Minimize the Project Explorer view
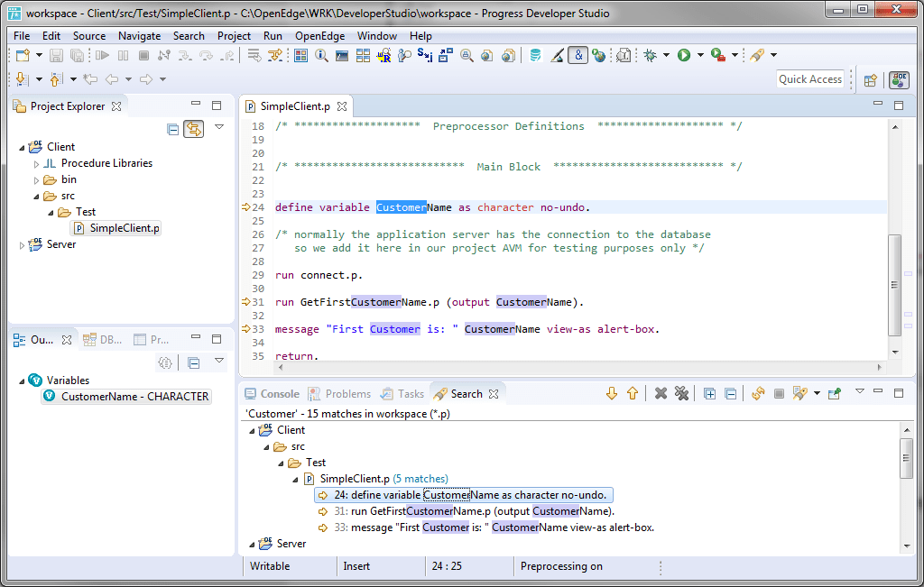 click(x=196, y=105)
